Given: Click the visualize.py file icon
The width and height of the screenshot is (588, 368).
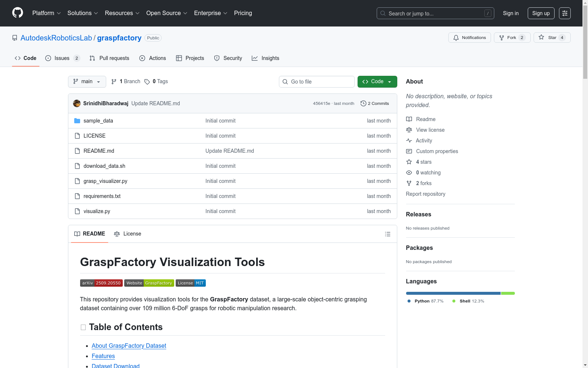Looking at the screenshot, I should 77,211.
